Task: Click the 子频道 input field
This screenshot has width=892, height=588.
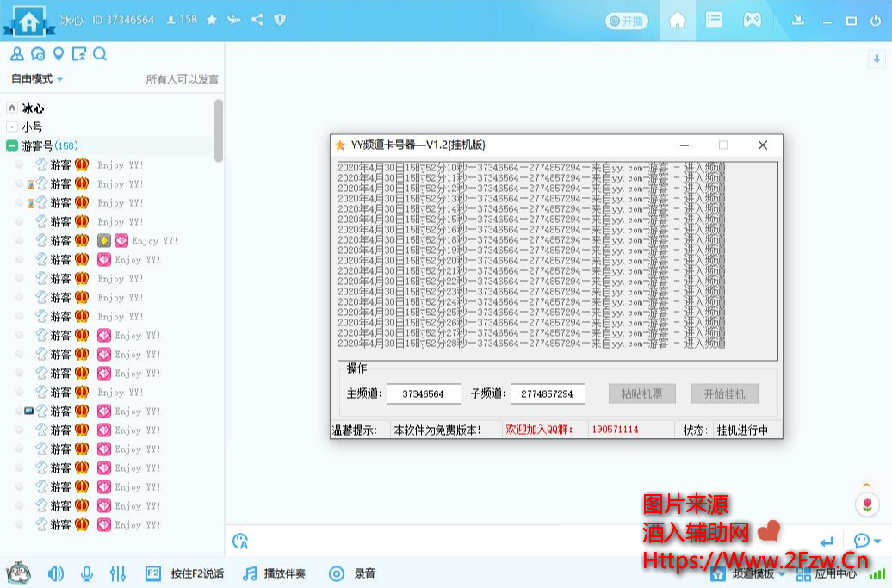Action: click(548, 393)
